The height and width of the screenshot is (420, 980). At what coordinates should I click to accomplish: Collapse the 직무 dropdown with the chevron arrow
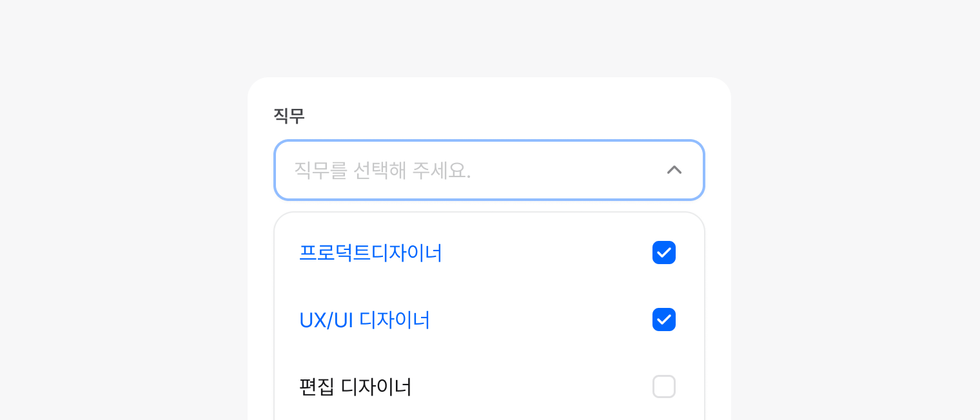674,170
